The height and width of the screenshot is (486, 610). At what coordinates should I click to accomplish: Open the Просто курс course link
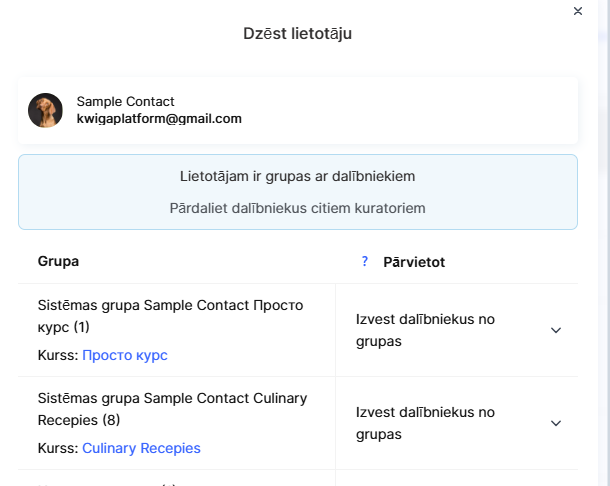tap(125, 355)
